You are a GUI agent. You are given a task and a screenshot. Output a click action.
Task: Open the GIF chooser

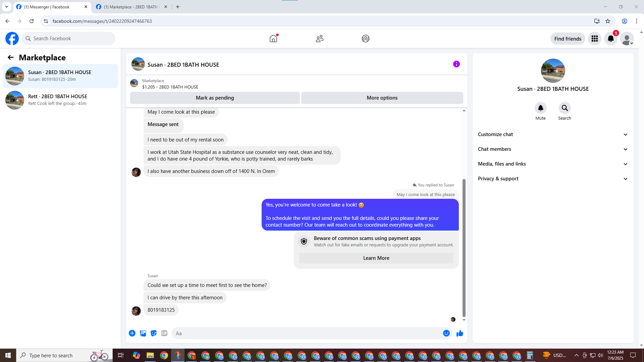(x=164, y=333)
